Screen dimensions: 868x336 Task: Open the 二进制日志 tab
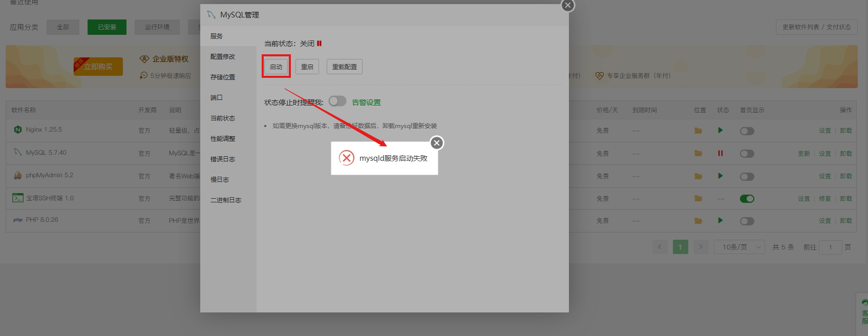[228, 200]
